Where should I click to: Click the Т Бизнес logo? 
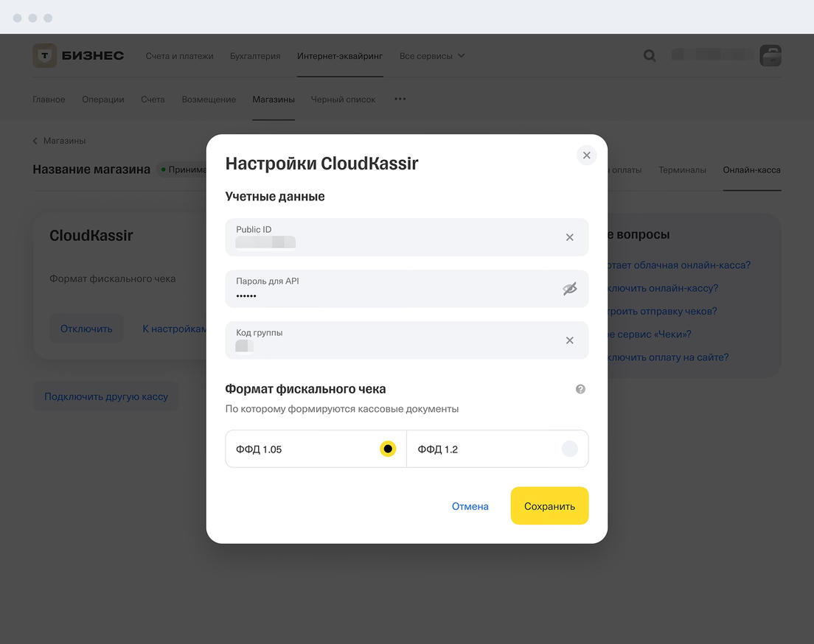[78, 55]
